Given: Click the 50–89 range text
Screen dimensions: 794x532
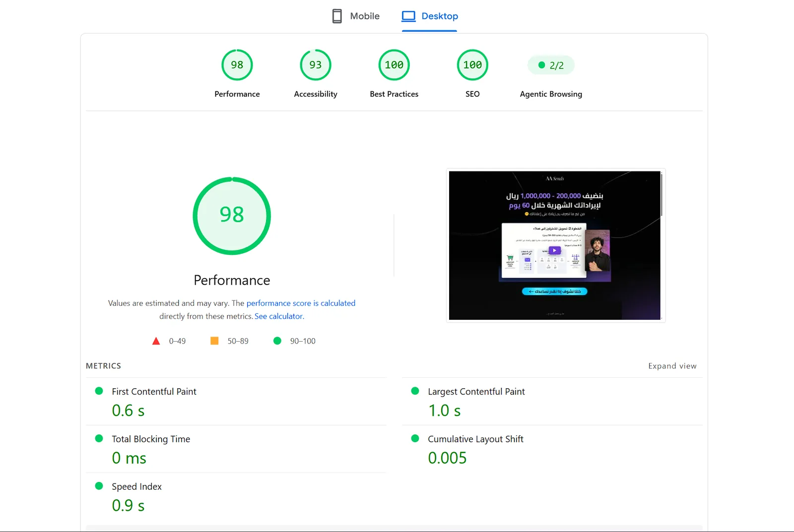Looking at the screenshot, I should 238,341.
